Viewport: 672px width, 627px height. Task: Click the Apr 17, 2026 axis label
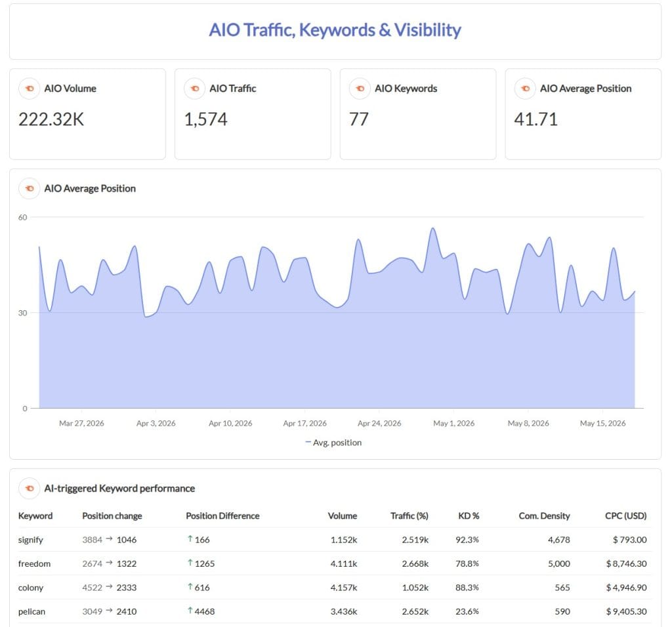[304, 423]
